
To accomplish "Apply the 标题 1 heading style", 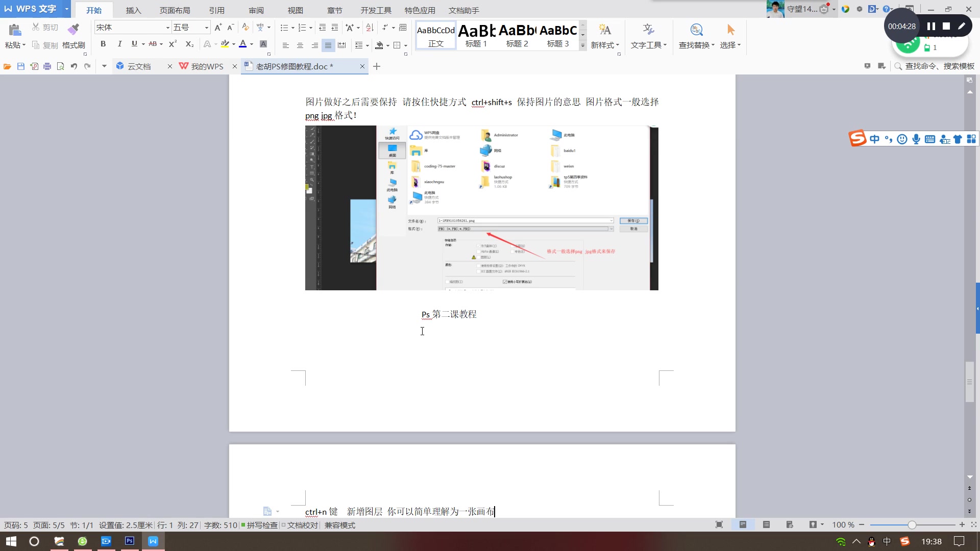I will (476, 36).
